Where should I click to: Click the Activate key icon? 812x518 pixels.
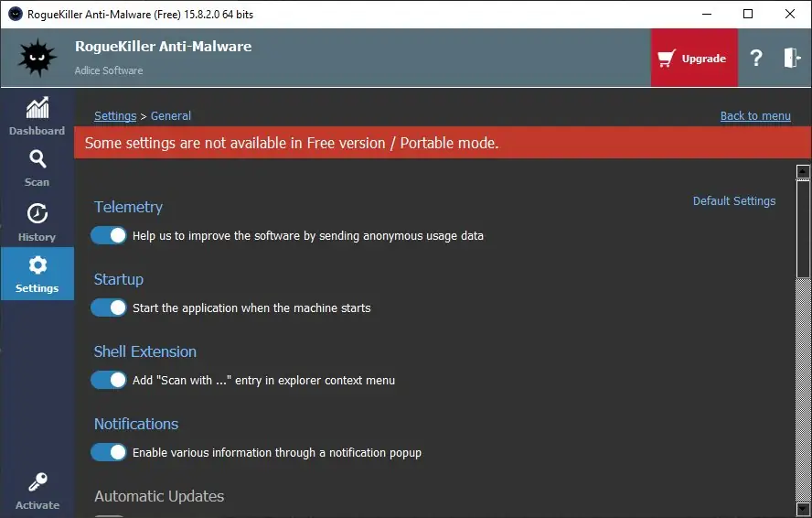pos(37,482)
